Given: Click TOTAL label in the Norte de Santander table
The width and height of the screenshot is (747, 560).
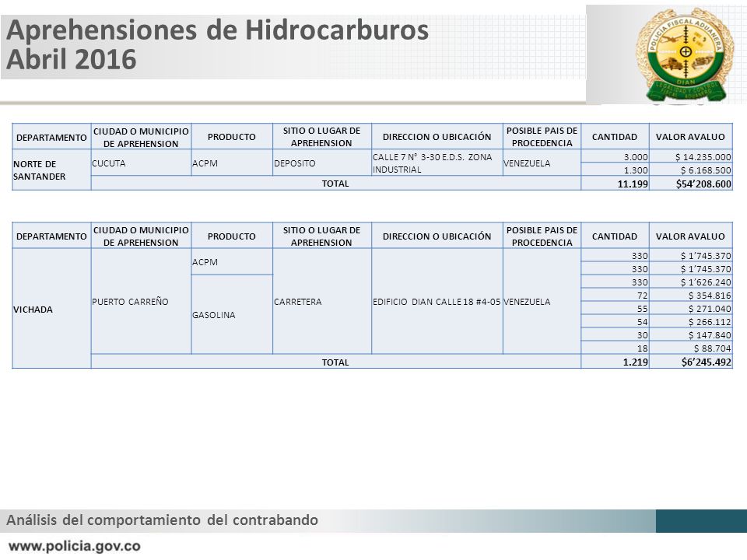Looking at the screenshot, I should click(x=335, y=184).
